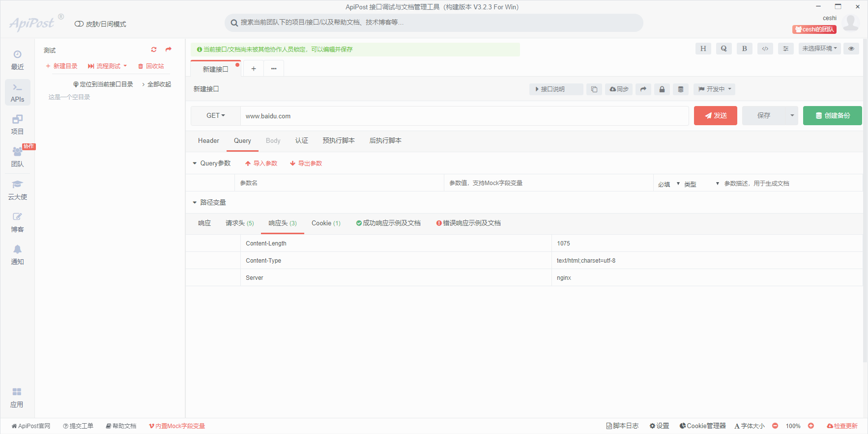
Task: Click the 创建备份 backup button
Action: click(833, 116)
